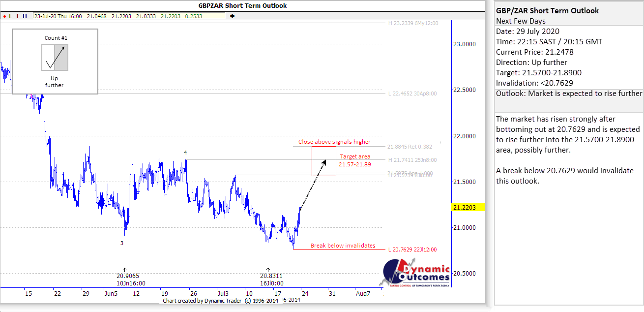Click the 20.8311 16Jl0:00 low annotation
The image size is (644, 312).
pos(271,280)
